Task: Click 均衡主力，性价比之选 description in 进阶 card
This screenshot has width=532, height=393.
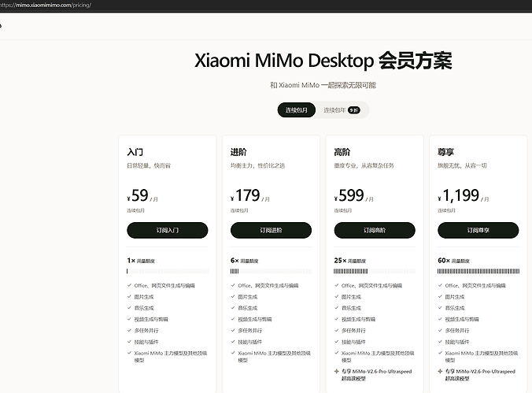Action: [x=257, y=165]
